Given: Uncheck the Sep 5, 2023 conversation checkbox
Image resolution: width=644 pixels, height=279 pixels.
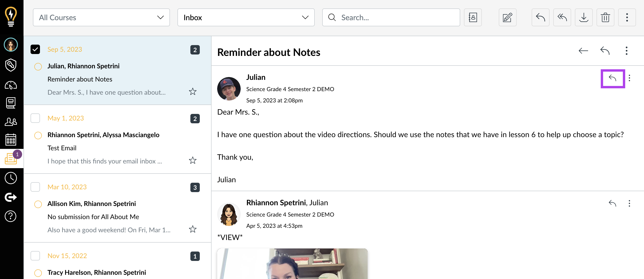Looking at the screenshot, I should pyautogui.click(x=35, y=50).
